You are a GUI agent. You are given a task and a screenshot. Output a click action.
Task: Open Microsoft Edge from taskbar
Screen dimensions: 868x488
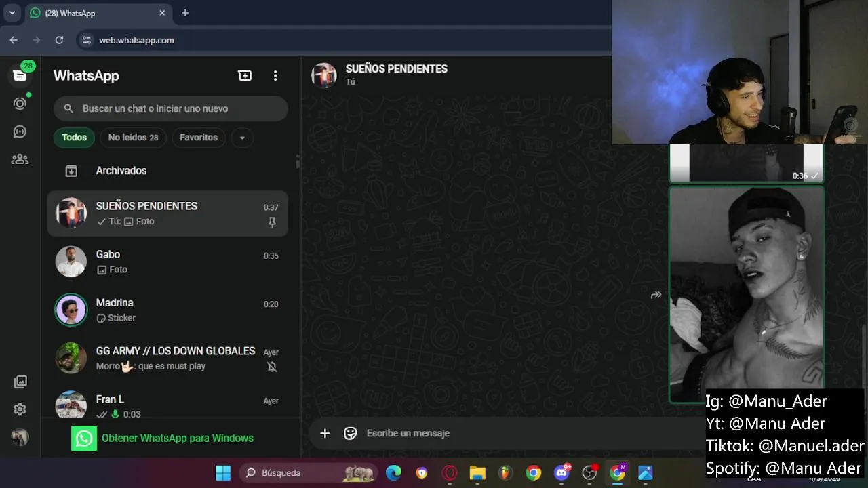click(x=393, y=473)
